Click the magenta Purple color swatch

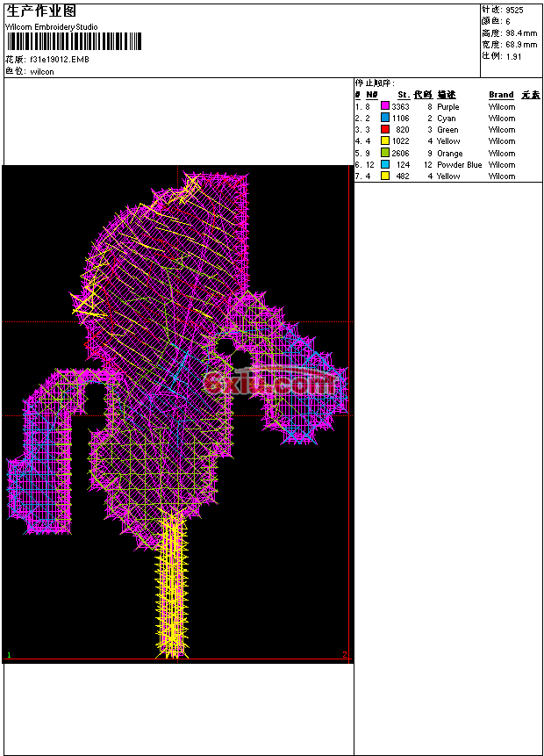384,106
